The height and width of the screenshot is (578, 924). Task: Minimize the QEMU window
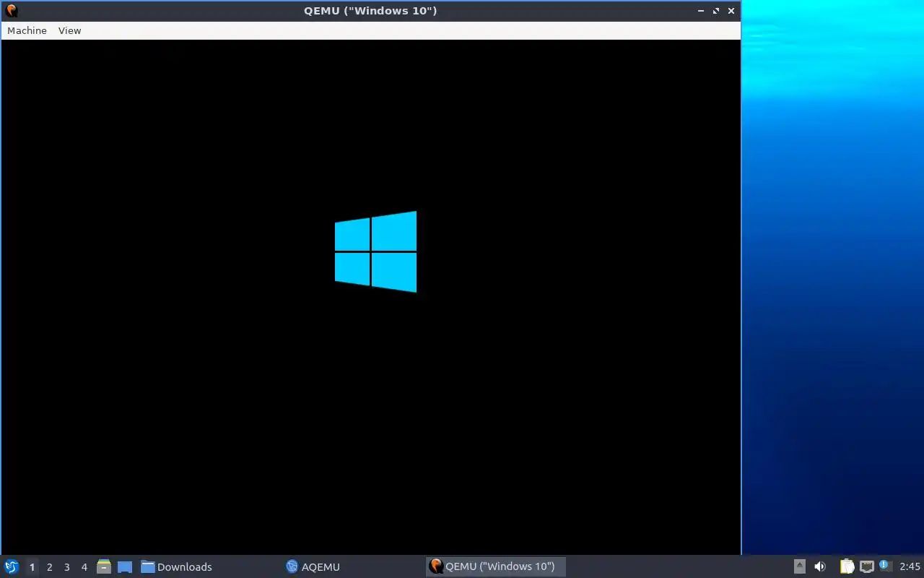click(701, 11)
